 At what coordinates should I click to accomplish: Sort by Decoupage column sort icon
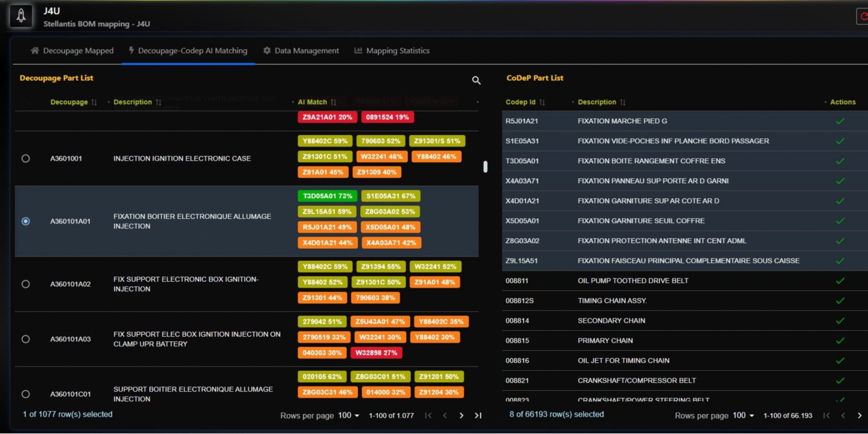coord(94,102)
